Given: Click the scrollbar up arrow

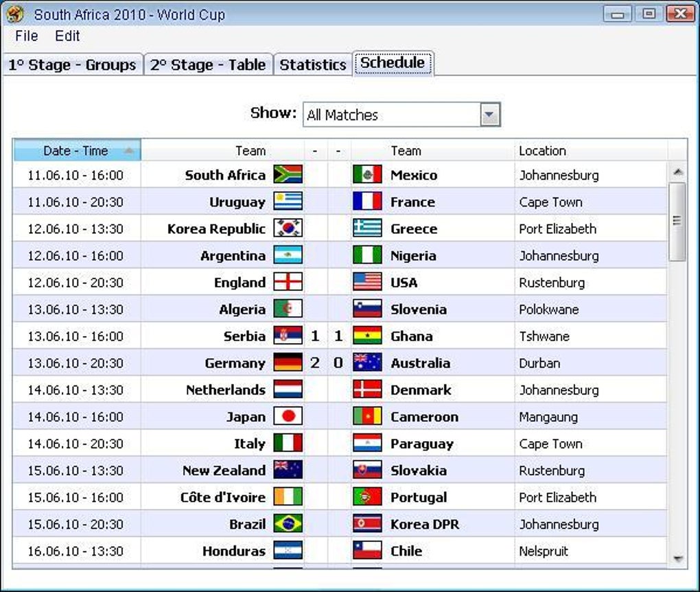Looking at the screenshot, I should pos(677,171).
